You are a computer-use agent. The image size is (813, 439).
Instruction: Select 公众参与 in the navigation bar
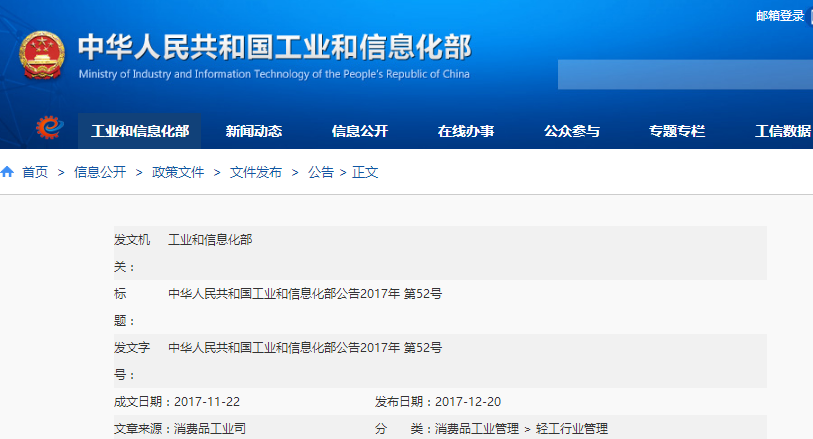pos(572,131)
